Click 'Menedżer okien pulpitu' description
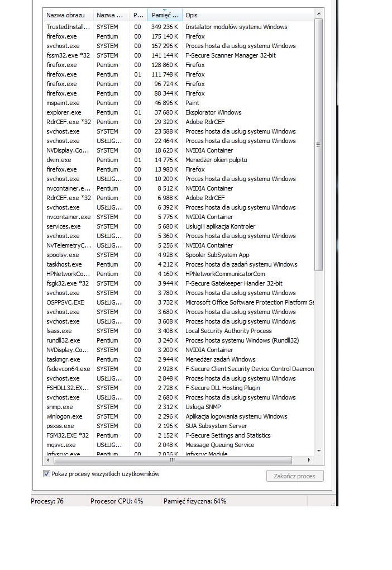392x570 pixels. pos(216,160)
